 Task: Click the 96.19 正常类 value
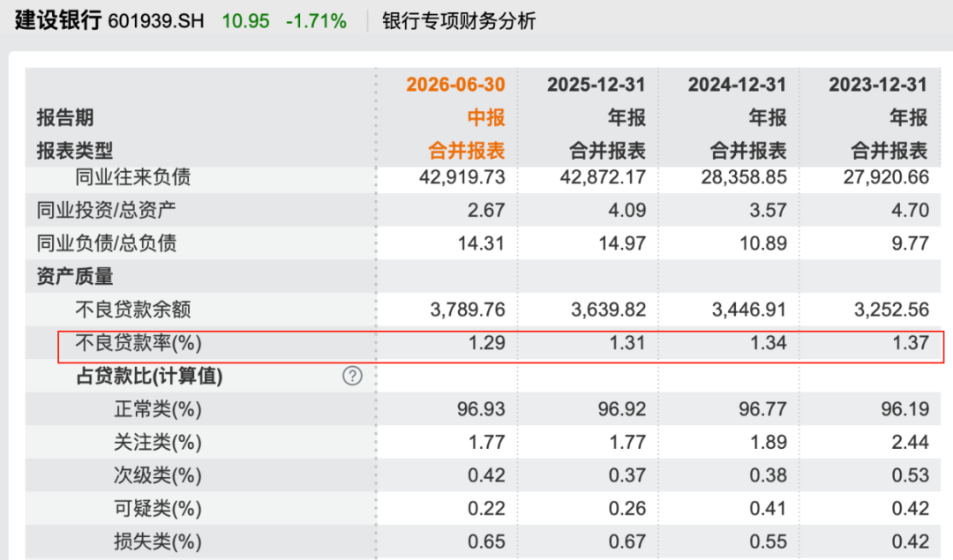(x=905, y=409)
